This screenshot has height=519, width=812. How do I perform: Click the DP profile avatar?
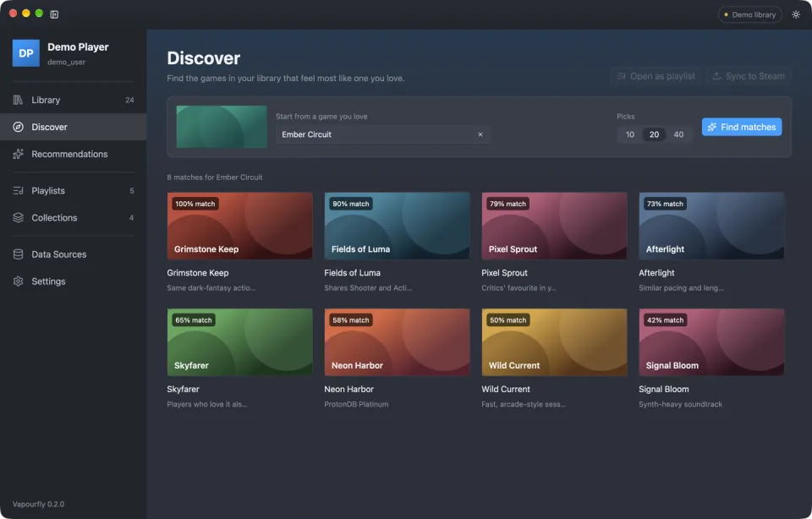pyautogui.click(x=26, y=52)
